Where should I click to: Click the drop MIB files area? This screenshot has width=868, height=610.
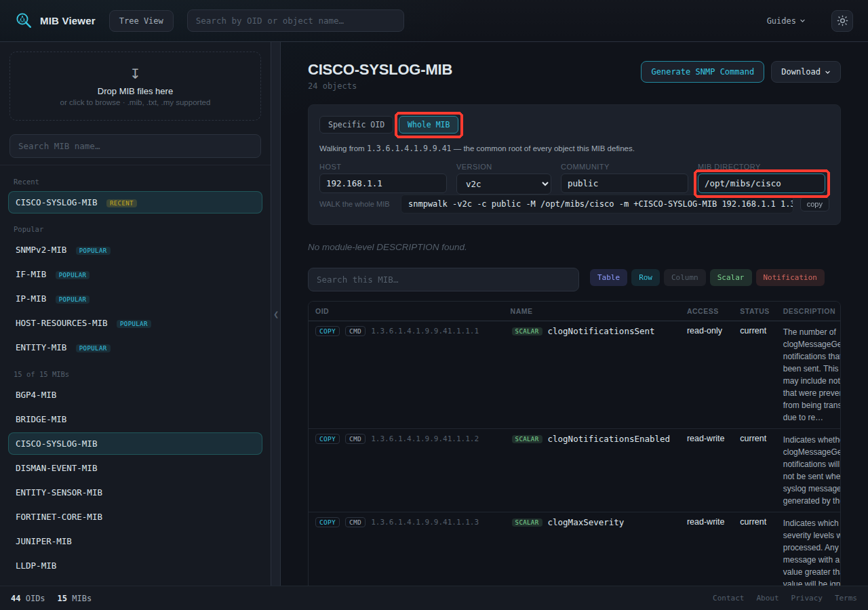pos(135,87)
